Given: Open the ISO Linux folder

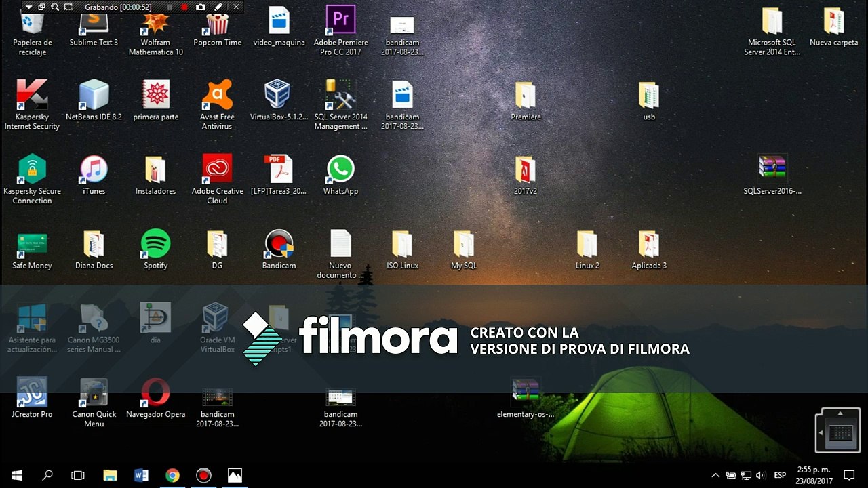Looking at the screenshot, I should pyautogui.click(x=402, y=250).
